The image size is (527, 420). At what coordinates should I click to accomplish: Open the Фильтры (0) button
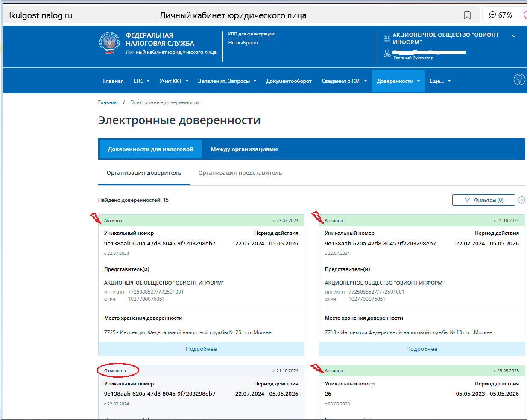click(484, 200)
